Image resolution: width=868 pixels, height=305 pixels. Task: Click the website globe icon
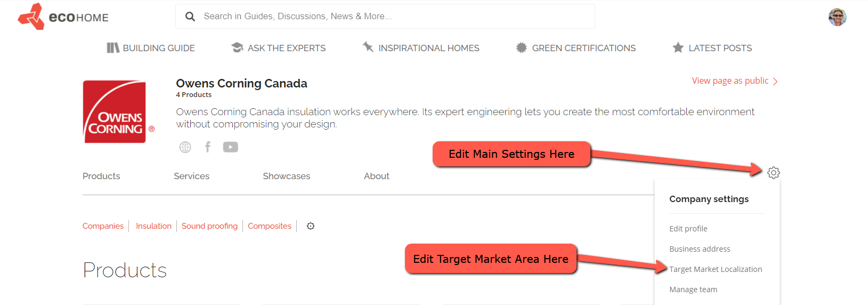[x=185, y=147]
